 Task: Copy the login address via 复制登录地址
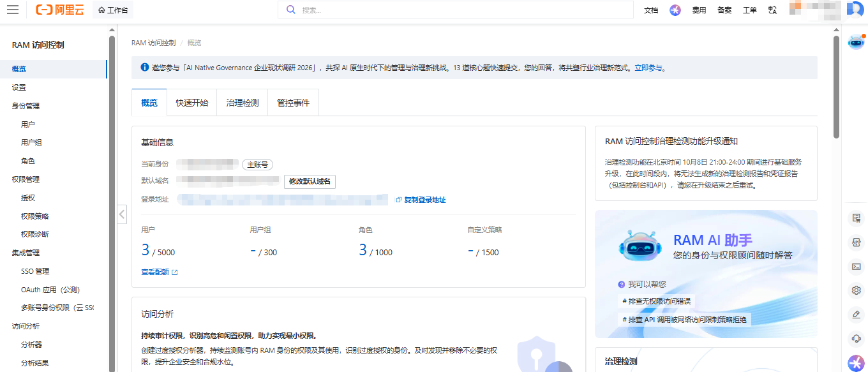coord(421,200)
